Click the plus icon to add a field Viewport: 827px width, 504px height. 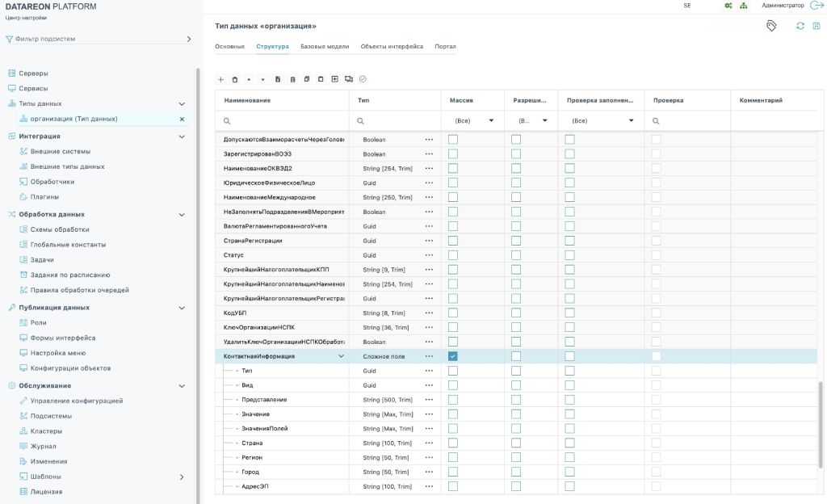point(221,79)
